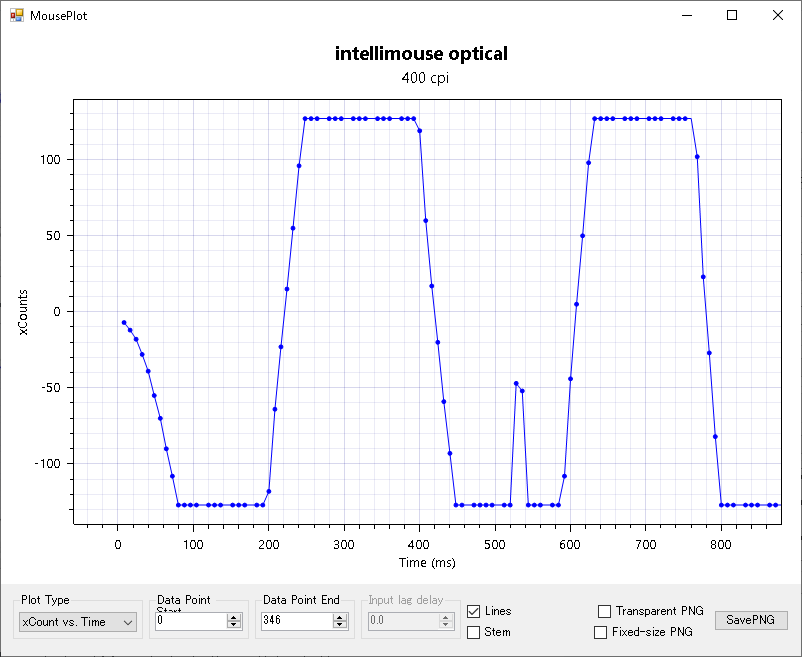Image resolution: width=802 pixels, height=657 pixels.
Task: Click the SavePNG button
Action: click(751, 620)
